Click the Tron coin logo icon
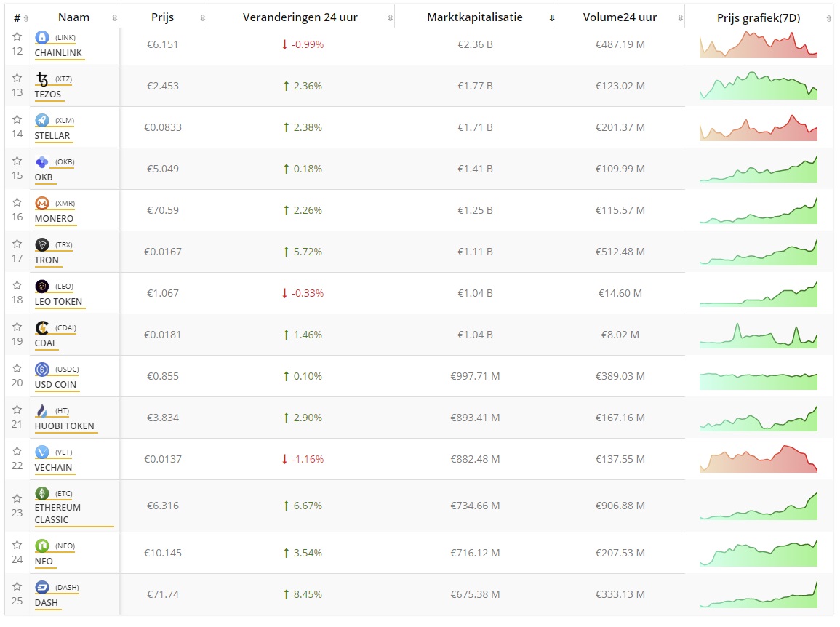Viewport: 840px width, 627px height. [x=42, y=244]
